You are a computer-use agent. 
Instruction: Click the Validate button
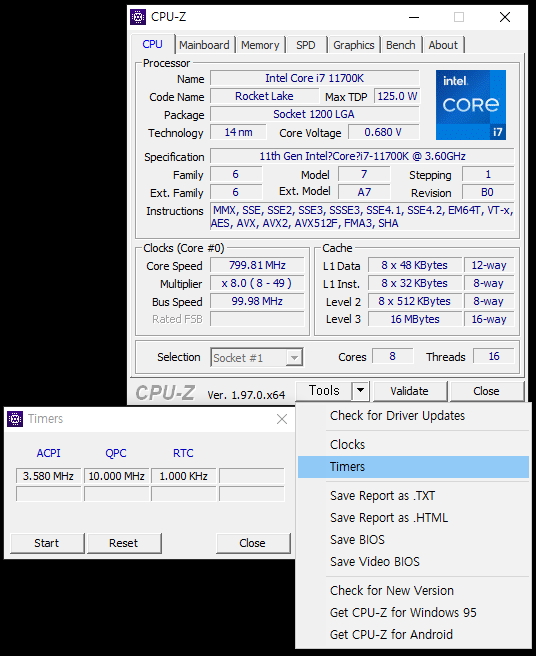click(409, 391)
